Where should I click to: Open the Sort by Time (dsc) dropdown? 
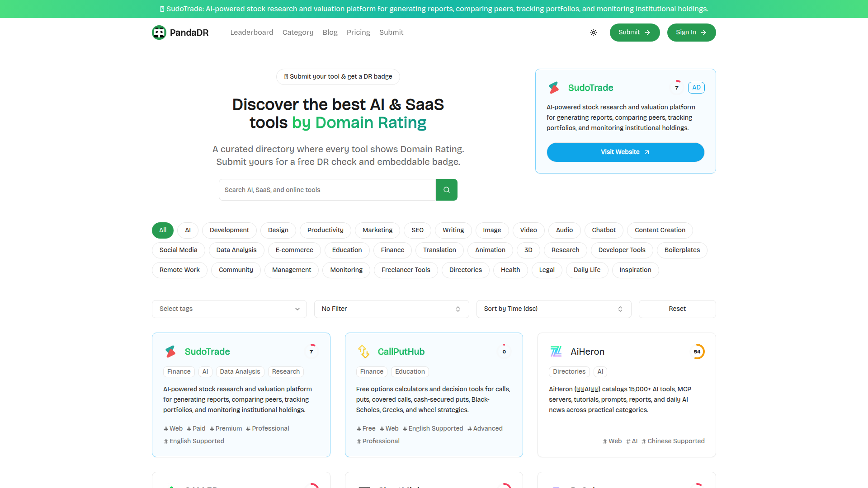554,309
